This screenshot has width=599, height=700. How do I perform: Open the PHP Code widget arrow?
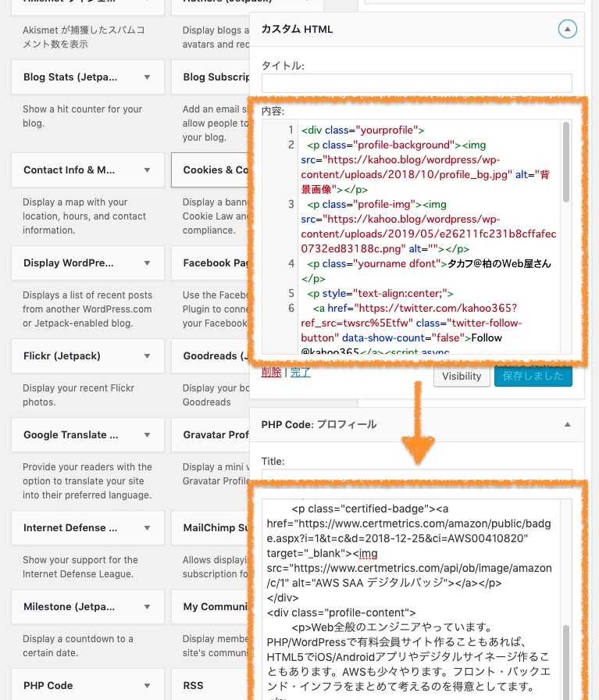pyautogui.click(x=148, y=686)
